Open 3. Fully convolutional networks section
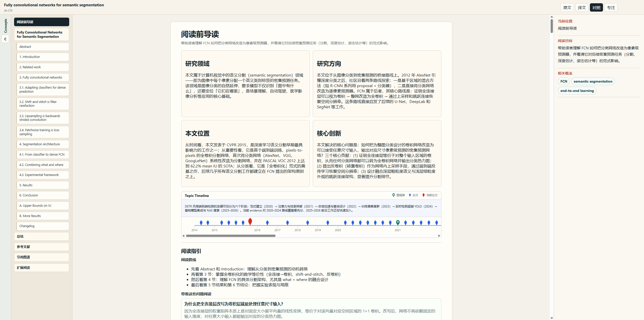Viewport: 644px width, 320px height. tap(43, 78)
